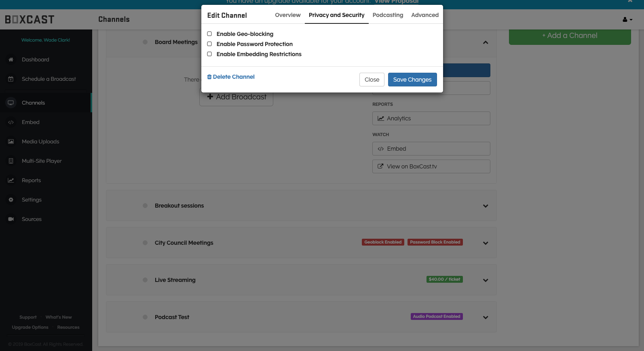
Task: Click the Media Uploads image icon
Action: pos(11,142)
